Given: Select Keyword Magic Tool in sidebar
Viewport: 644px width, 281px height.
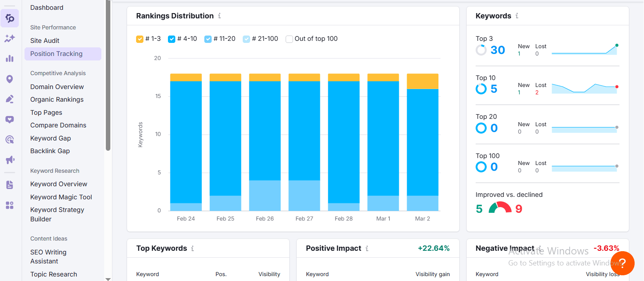Looking at the screenshot, I should (61, 197).
